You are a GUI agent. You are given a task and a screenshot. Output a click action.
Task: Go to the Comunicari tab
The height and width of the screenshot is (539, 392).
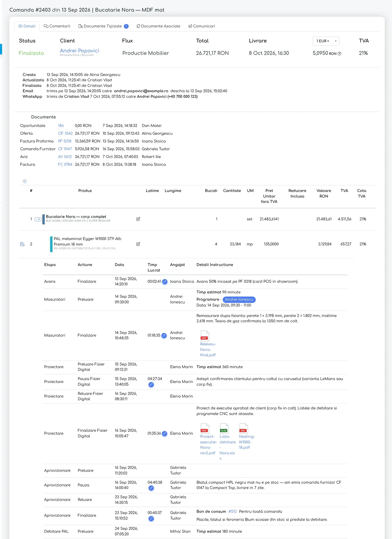coord(201,26)
